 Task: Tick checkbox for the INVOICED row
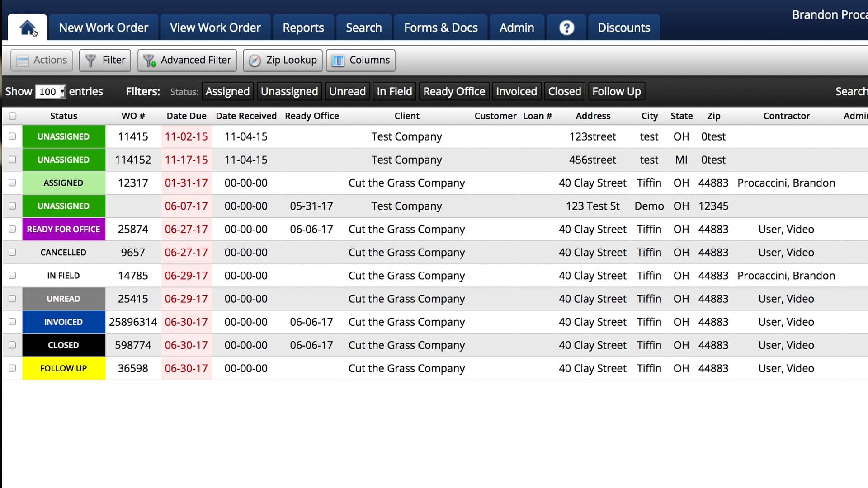point(12,322)
